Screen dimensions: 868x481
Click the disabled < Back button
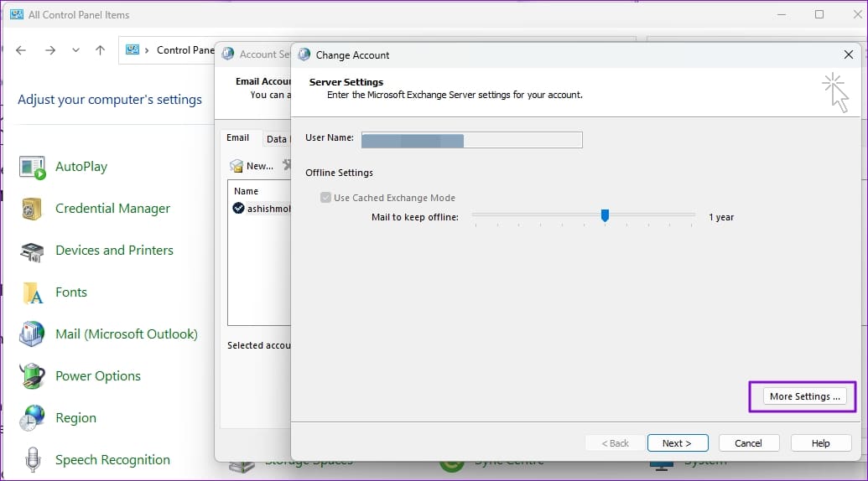pos(616,442)
